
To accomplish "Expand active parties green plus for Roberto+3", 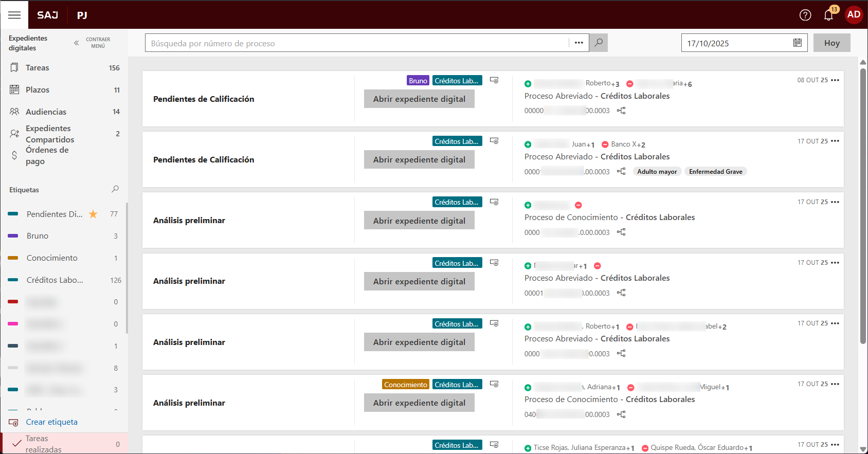I will (x=528, y=84).
